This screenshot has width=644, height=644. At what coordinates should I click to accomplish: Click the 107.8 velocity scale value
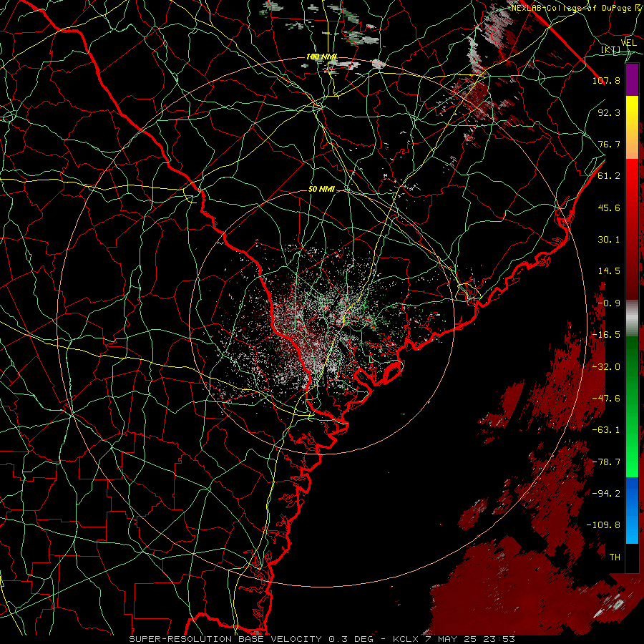click(606, 80)
